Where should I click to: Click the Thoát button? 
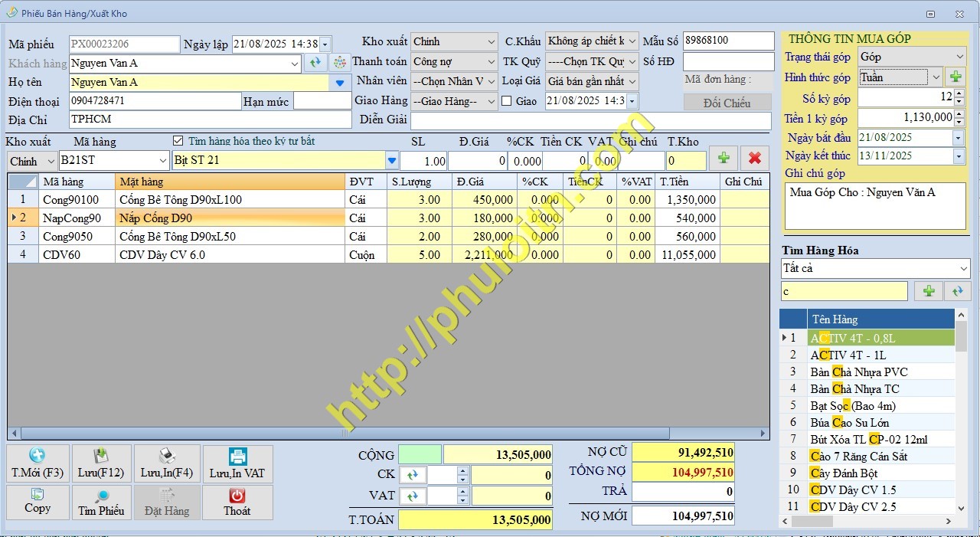[237, 503]
